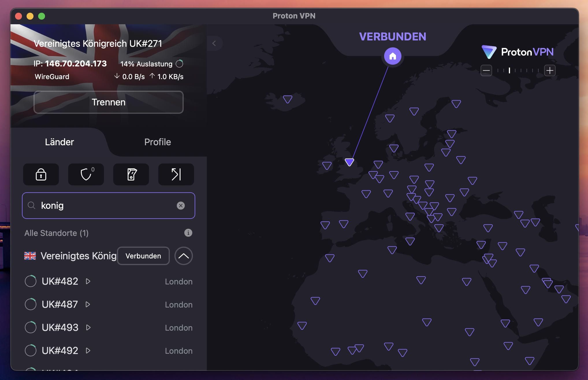
Task: Click the load circle of UK#482
Action: click(x=31, y=281)
